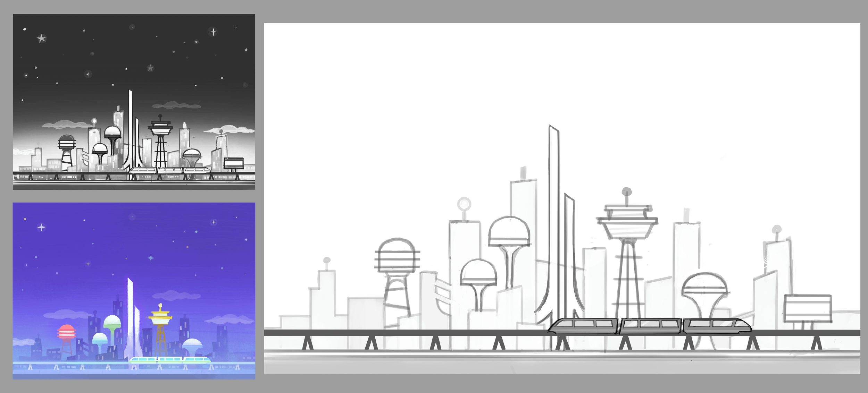Click the white monorail in grayscale thumbnail
This screenshot has height=393, width=868.
pyautogui.click(x=170, y=170)
